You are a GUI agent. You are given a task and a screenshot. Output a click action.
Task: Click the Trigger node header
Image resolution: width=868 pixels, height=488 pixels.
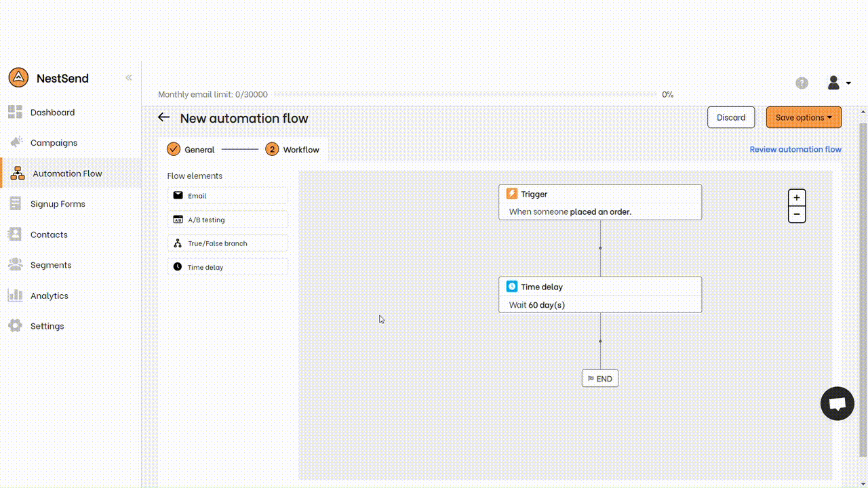(600, 194)
